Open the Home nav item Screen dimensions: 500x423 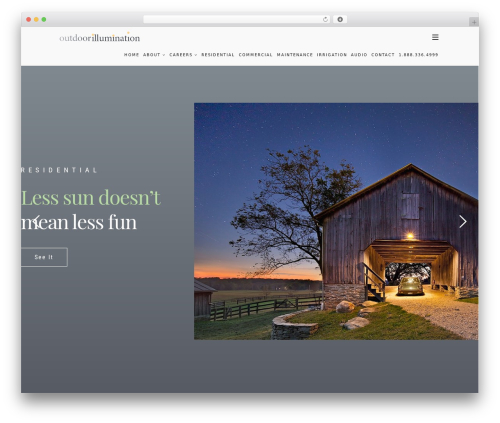131,55
